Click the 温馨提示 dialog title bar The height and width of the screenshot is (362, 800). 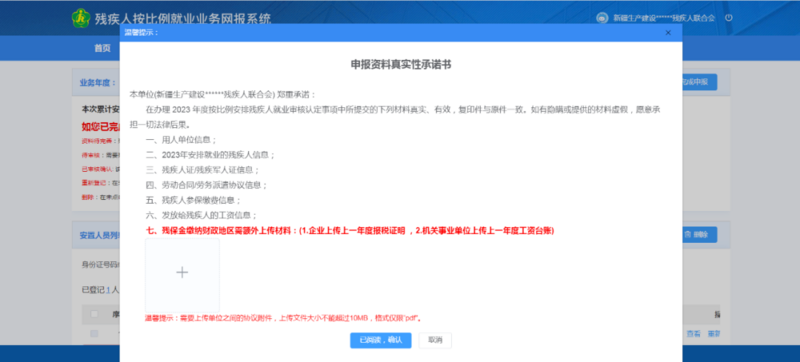click(401, 33)
